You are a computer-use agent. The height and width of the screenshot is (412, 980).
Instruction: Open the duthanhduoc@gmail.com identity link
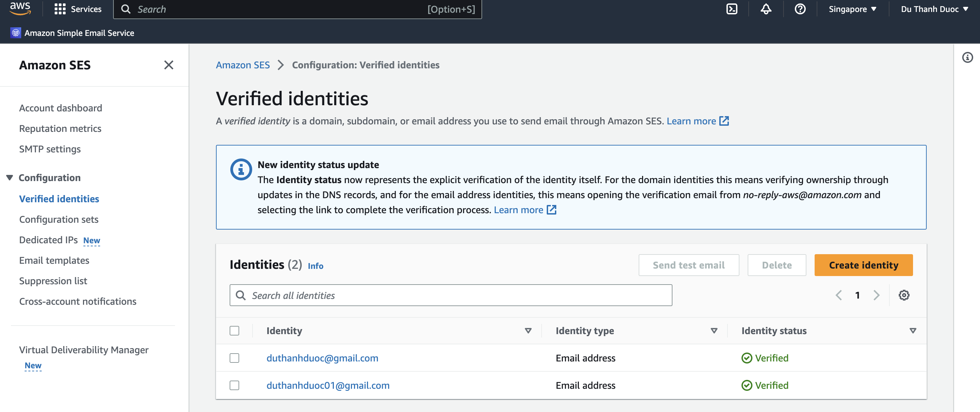[x=322, y=358]
